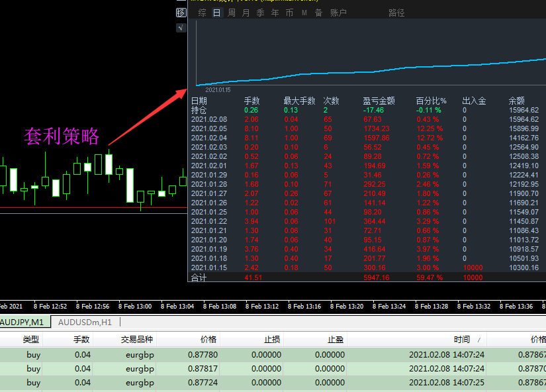Click the 8 Feb 13:00 time axis label
546x392 pixels.
(x=135, y=307)
